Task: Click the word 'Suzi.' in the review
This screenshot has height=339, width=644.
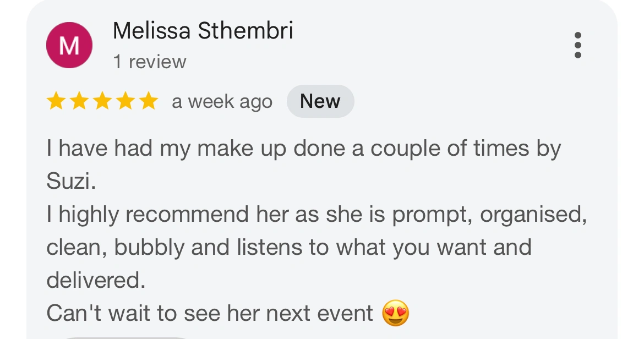Action: tap(71, 181)
